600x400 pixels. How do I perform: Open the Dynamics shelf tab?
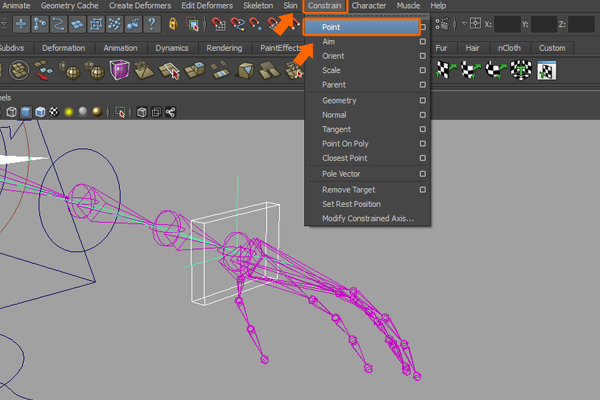(x=172, y=48)
